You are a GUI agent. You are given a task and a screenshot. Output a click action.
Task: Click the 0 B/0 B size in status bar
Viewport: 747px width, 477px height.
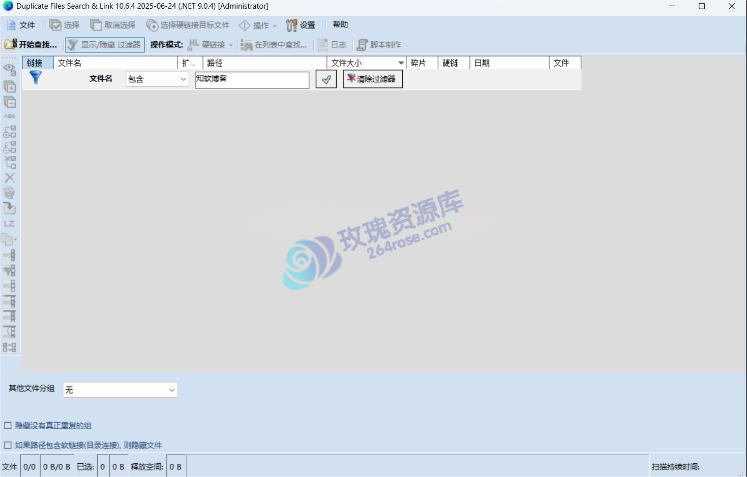[x=57, y=467]
